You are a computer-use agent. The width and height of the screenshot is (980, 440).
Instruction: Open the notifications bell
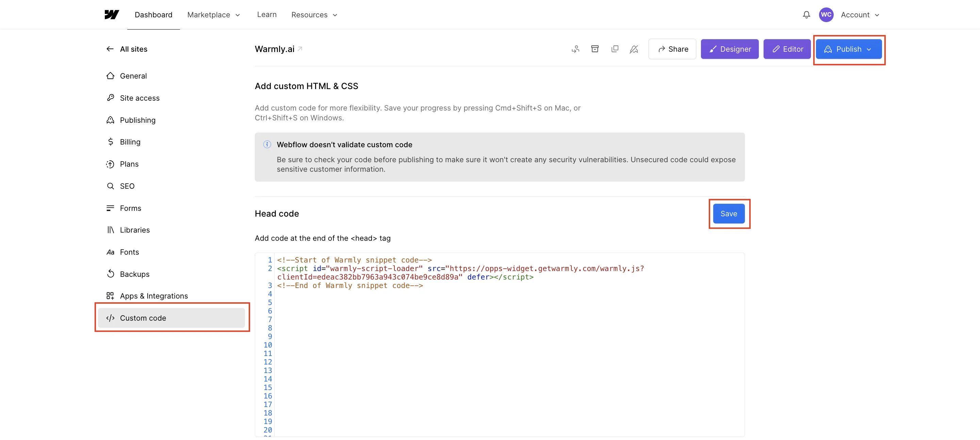point(806,14)
